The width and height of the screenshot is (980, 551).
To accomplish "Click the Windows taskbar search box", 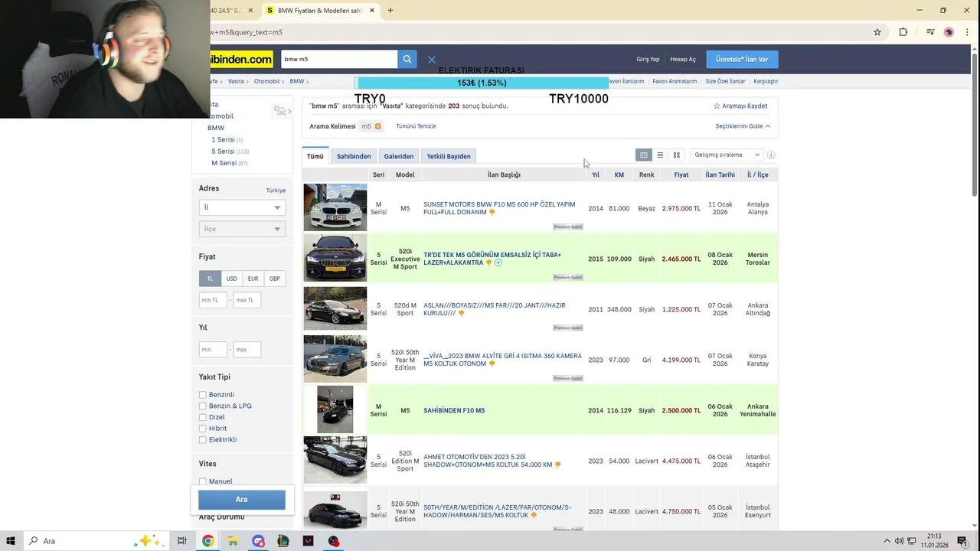I will pos(96,541).
